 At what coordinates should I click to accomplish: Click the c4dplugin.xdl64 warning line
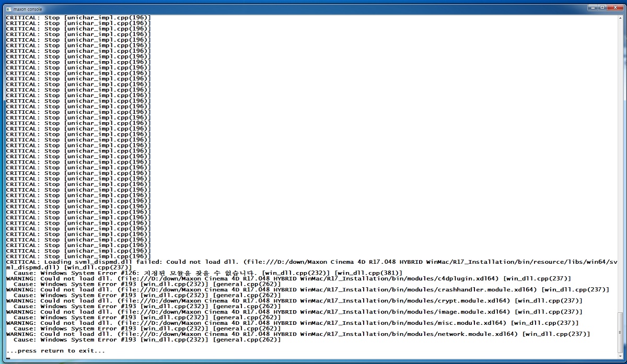[288, 278]
